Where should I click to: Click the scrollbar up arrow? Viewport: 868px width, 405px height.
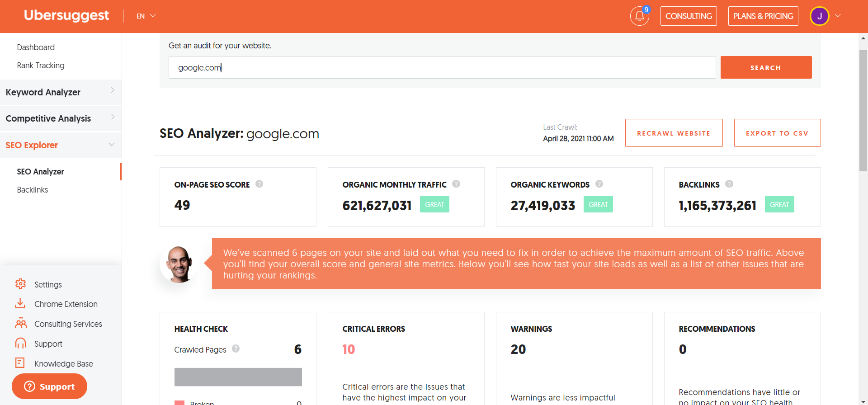tap(863, 39)
